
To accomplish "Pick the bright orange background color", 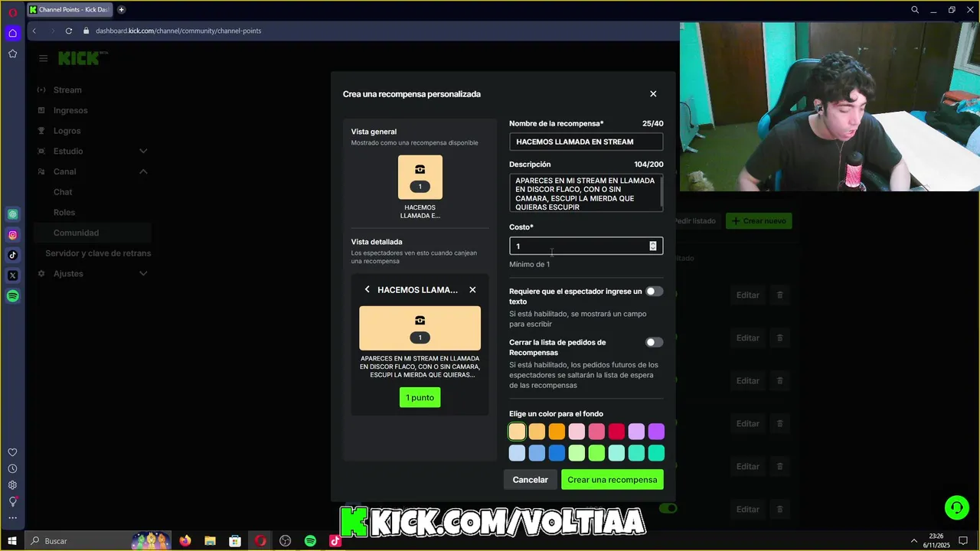I will point(557,432).
